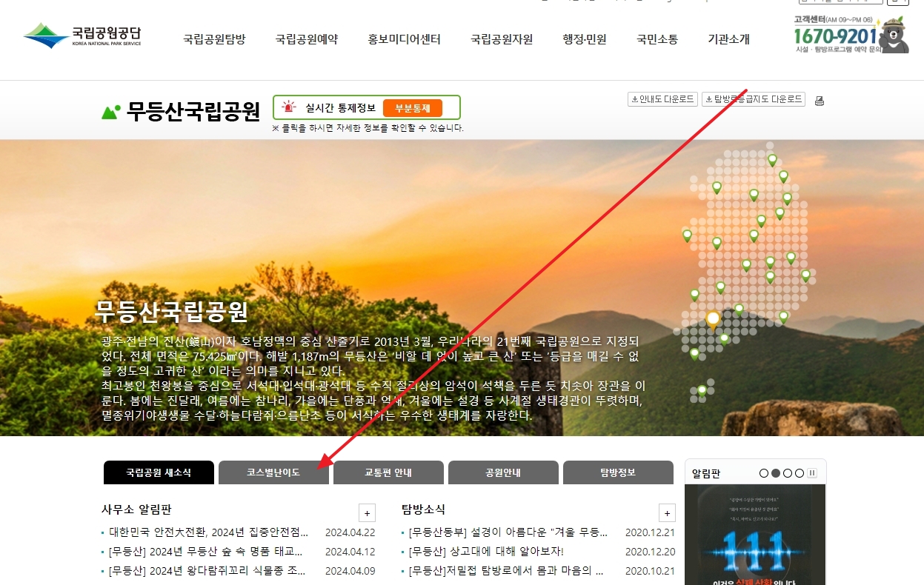Click the 무등산국립공원 page title
This screenshot has height=585, width=924.
[x=193, y=111]
